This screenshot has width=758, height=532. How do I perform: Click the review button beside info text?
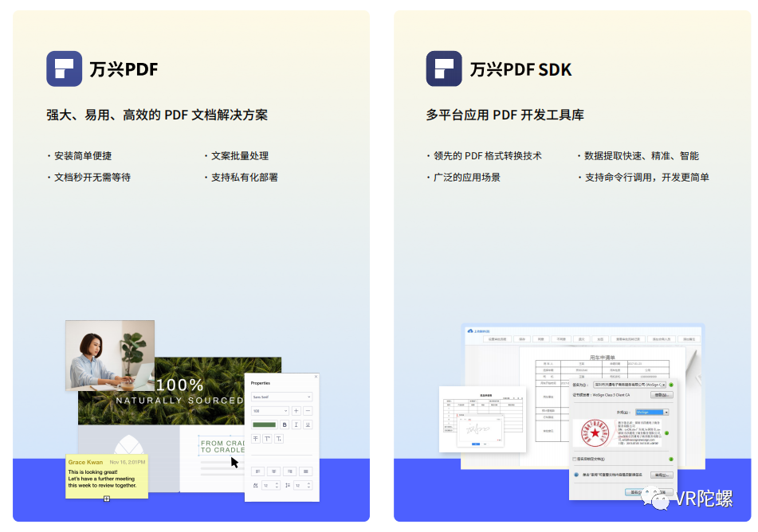tap(662, 475)
